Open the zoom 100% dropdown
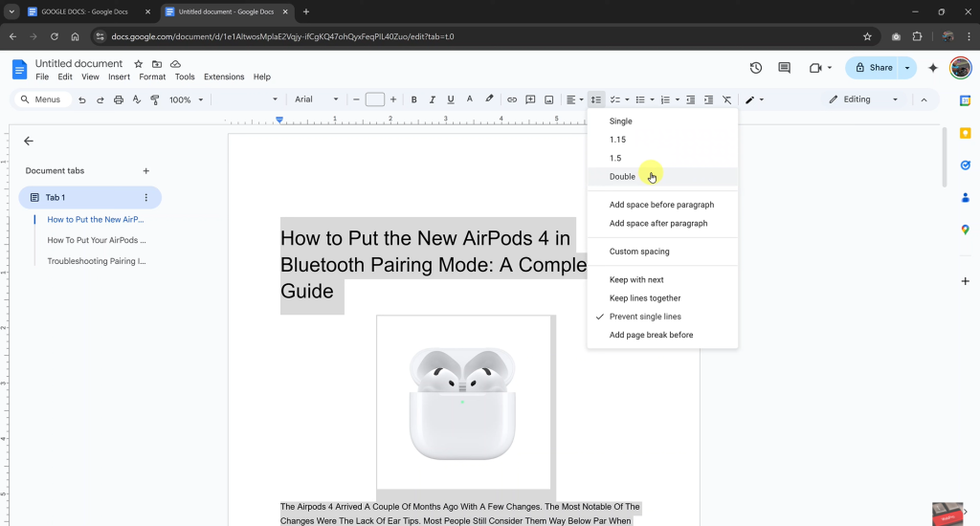 pyautogui.click(x=187, y=100)
